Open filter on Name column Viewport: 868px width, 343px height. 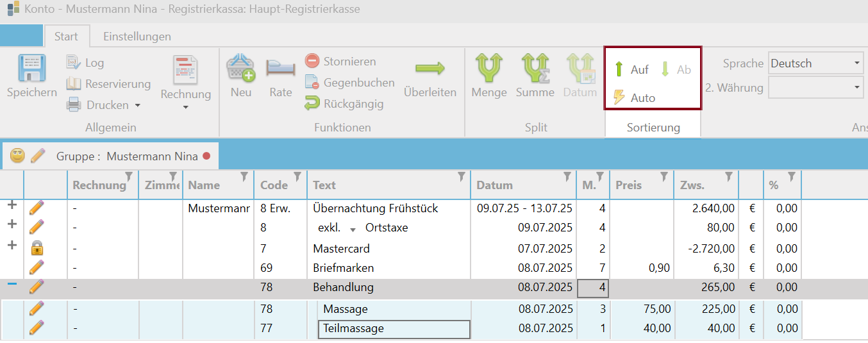pos(244,176)
